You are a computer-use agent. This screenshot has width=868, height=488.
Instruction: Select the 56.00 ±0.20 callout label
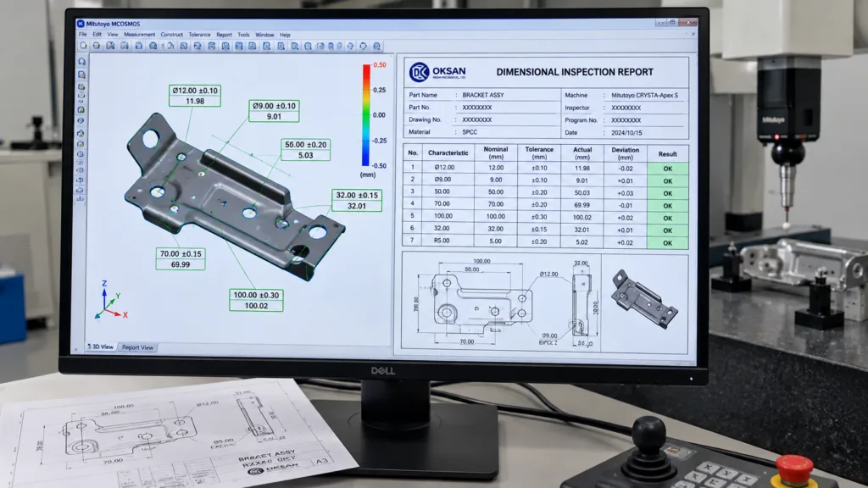(305, 150)
